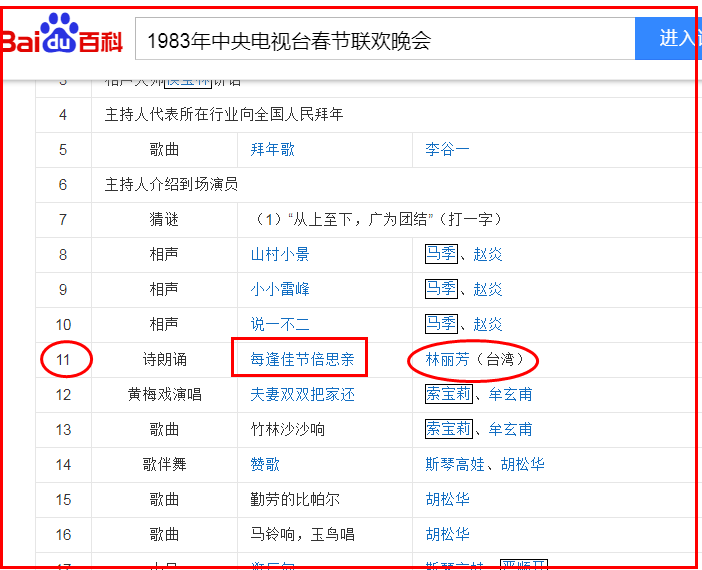Viewport: 702px width, 570px height.
Task: Click the blue 进入词条 button
Action: (668, 39)
